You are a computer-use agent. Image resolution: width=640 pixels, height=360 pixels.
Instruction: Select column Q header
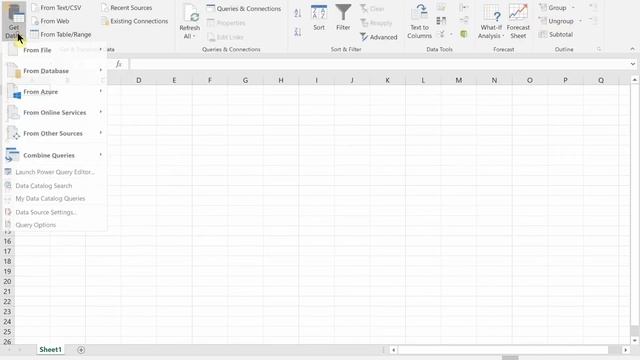tap(601, 80)
